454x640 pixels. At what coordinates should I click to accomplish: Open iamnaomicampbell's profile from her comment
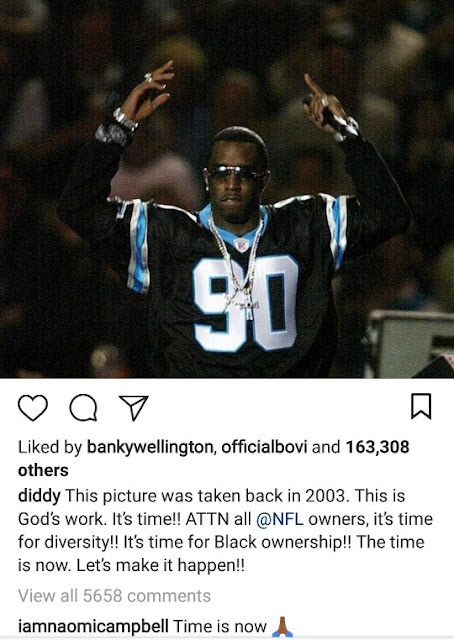93,626
